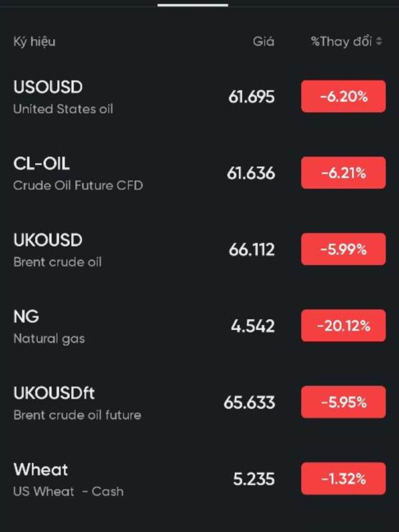Screen dimensions: 399x532
Task: Click the Giá column header
Action: pos(263,42)
